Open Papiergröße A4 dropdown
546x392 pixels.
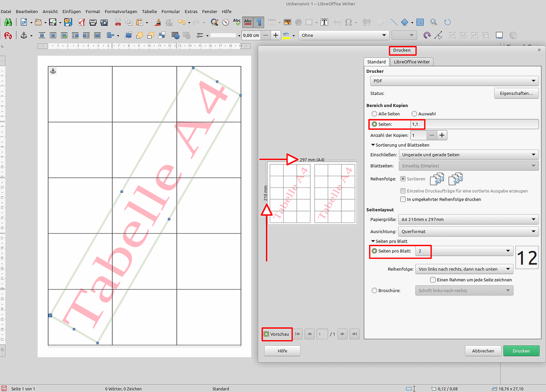(x=468, y=219)
